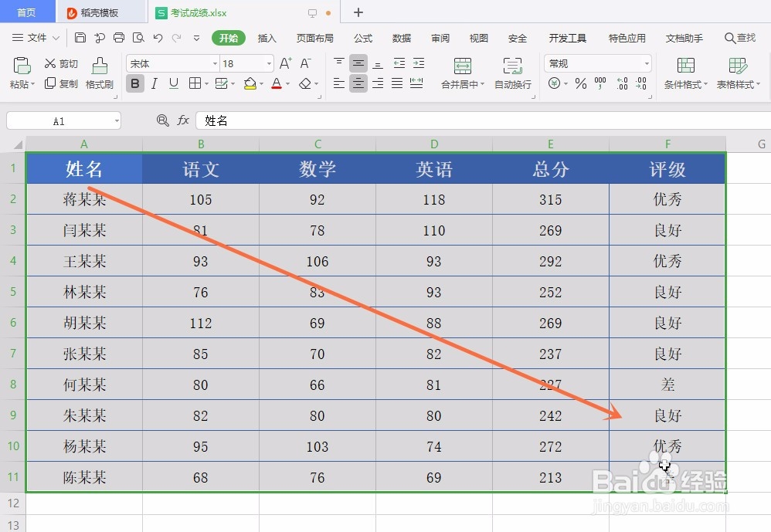Go to the 首页 tab
Image resolution: width=771 pixels, height=532 pixels.
pyautogui.click(x=26, y=12)
